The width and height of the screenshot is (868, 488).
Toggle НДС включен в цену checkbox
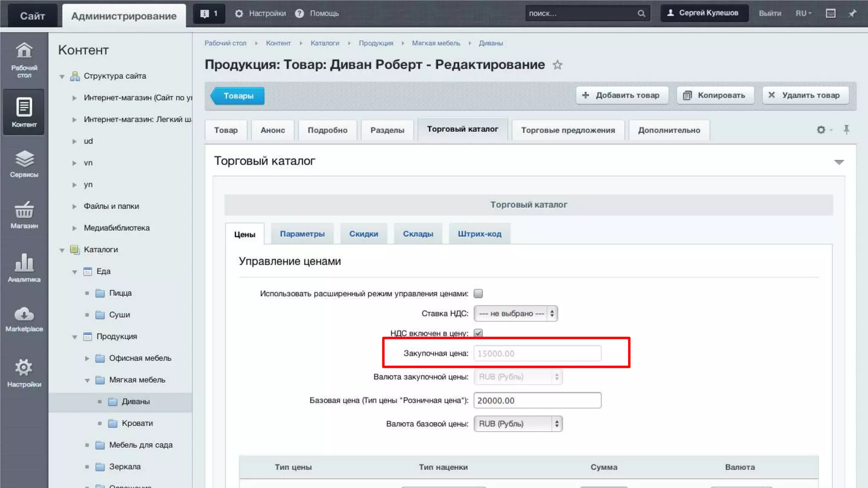[478, 333]
